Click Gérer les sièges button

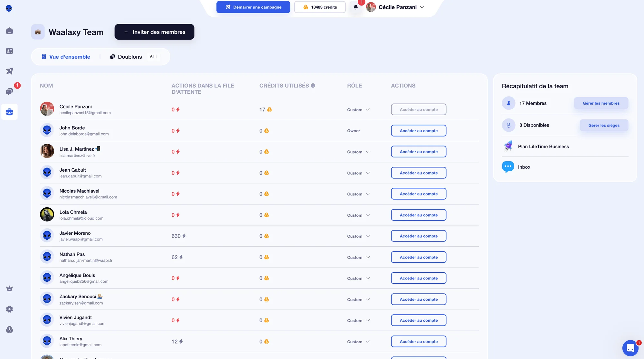[x=604, y=125]
